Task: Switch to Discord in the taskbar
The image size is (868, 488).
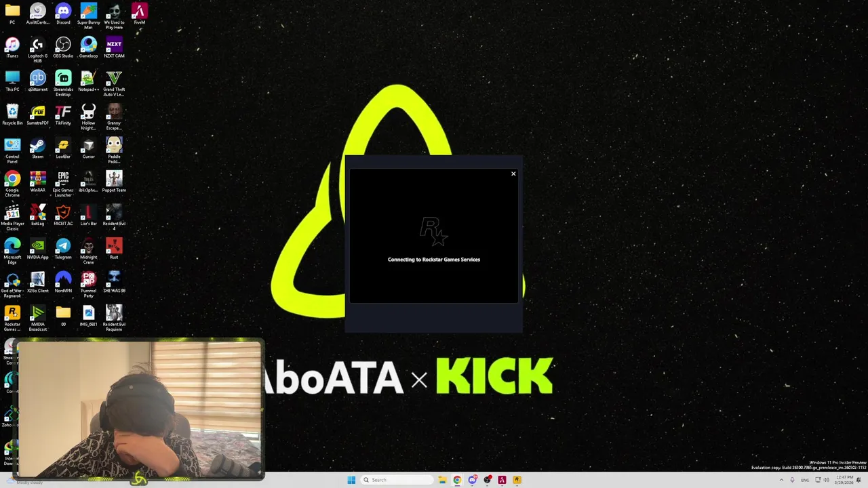Action: (x=472, y=480)
